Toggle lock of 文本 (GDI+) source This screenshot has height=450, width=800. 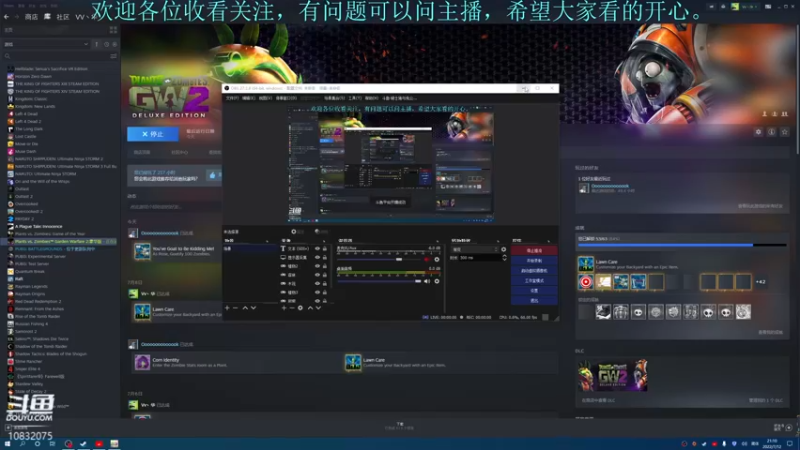pos(324,249)
